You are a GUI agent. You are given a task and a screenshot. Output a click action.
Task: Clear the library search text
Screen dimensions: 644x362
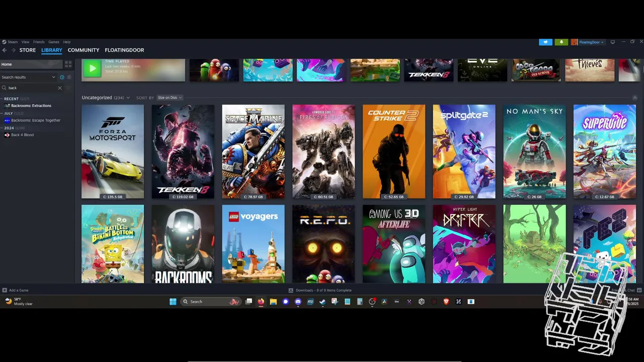(x=59, y=88)
